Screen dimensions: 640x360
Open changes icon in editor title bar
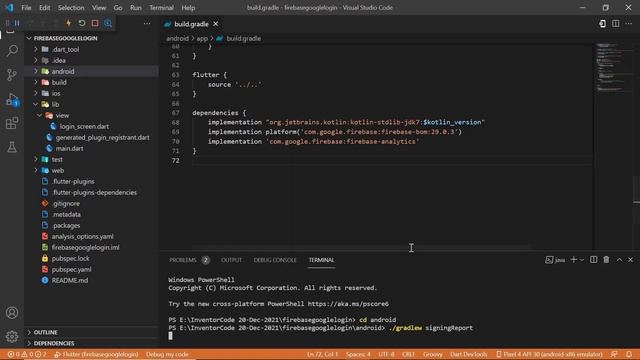point(602,24)
